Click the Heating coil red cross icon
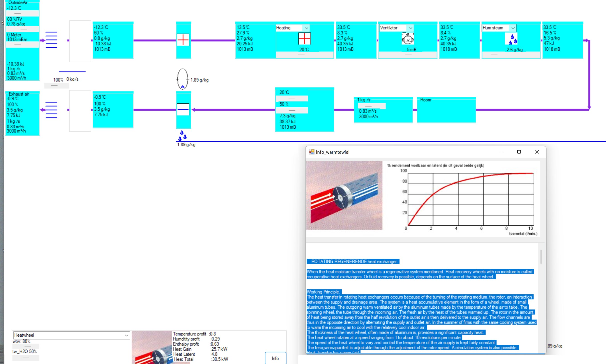606x364 pixels. 304,39
